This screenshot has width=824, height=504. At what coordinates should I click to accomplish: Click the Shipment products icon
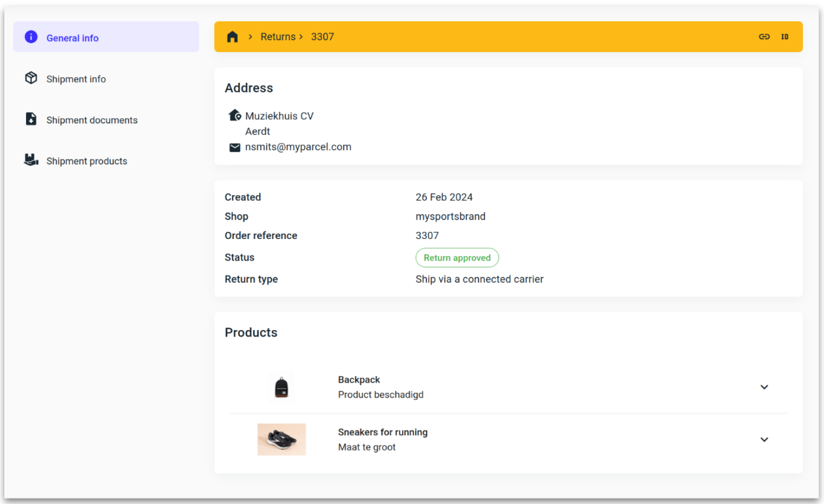pos(31,160)
